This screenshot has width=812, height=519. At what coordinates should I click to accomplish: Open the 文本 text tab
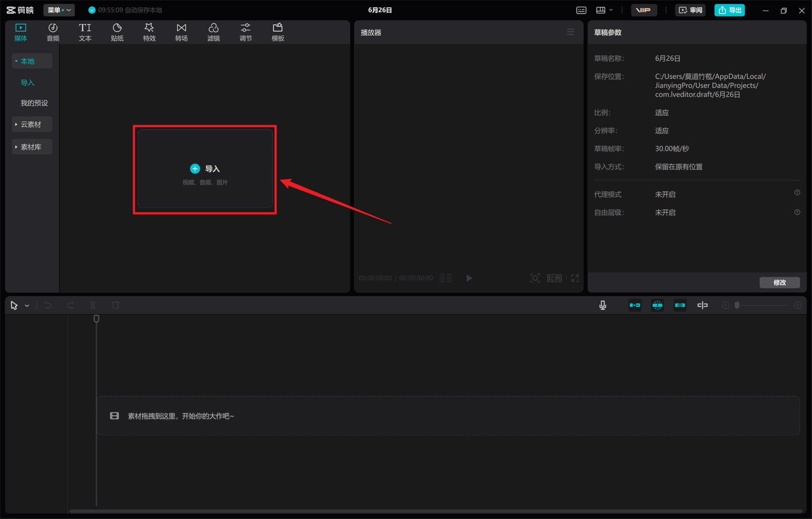(85, 32)
